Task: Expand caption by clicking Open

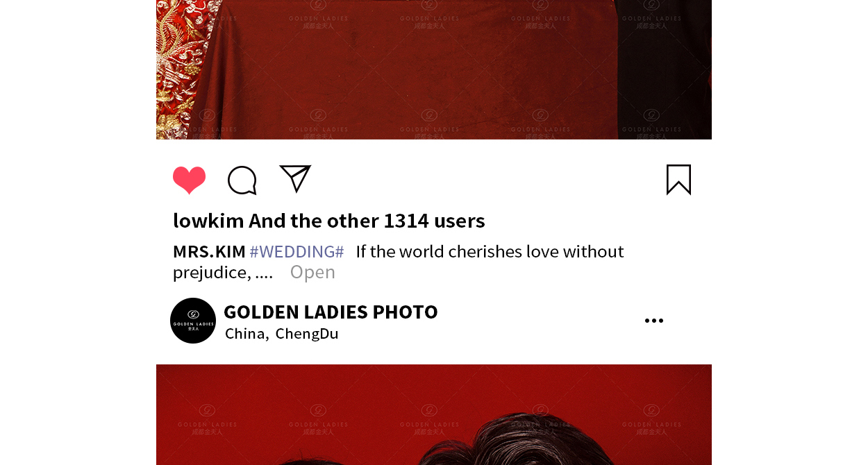Action: [x=312, y=272]
